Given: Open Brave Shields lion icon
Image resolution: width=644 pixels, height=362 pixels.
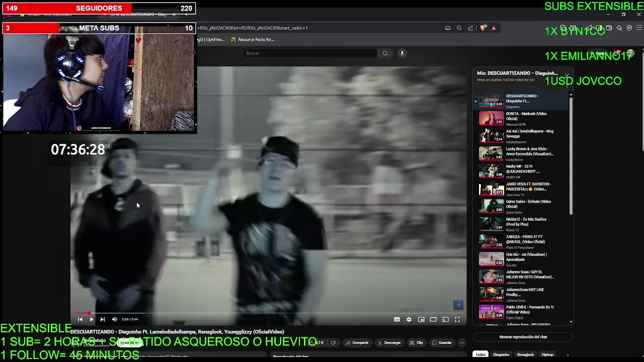Looking at the screenshot, I should pyautogui.click(x=484, y=28).
